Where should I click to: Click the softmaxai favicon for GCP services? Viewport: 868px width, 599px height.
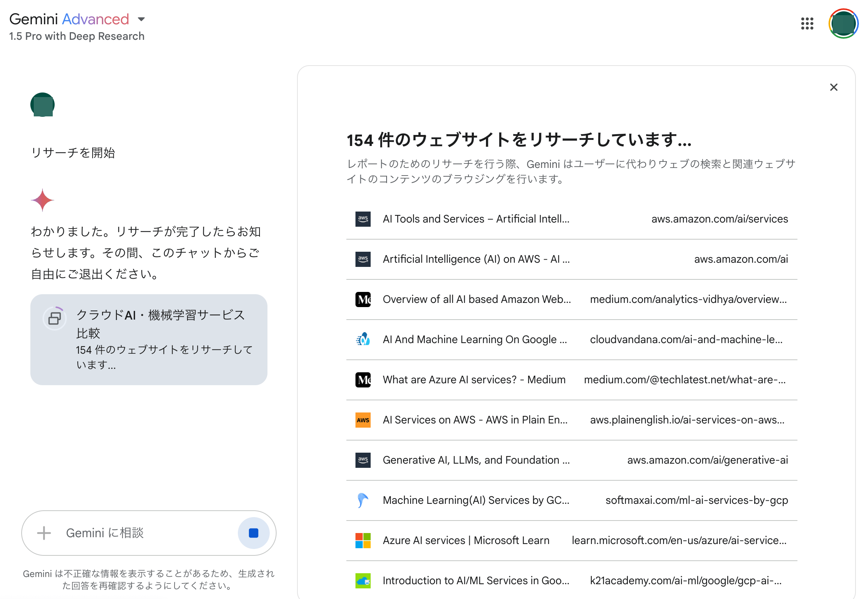363,500
